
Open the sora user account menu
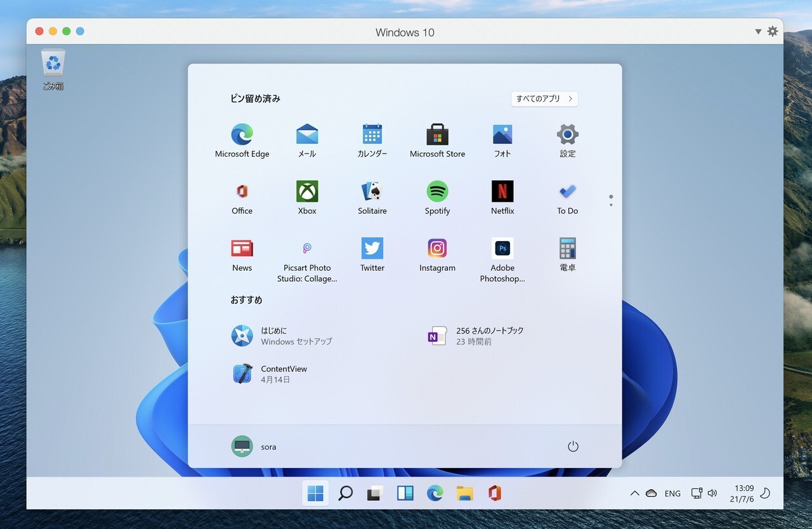tap(254, 447)
